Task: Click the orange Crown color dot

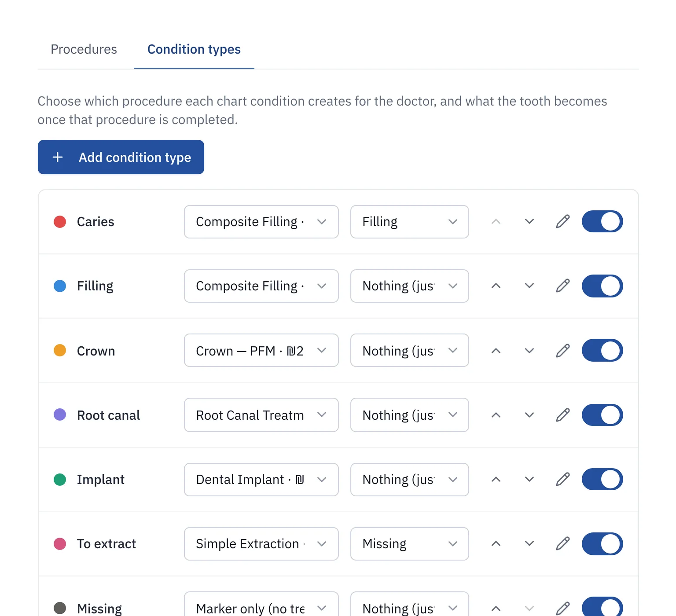Action: coord(60,350)
